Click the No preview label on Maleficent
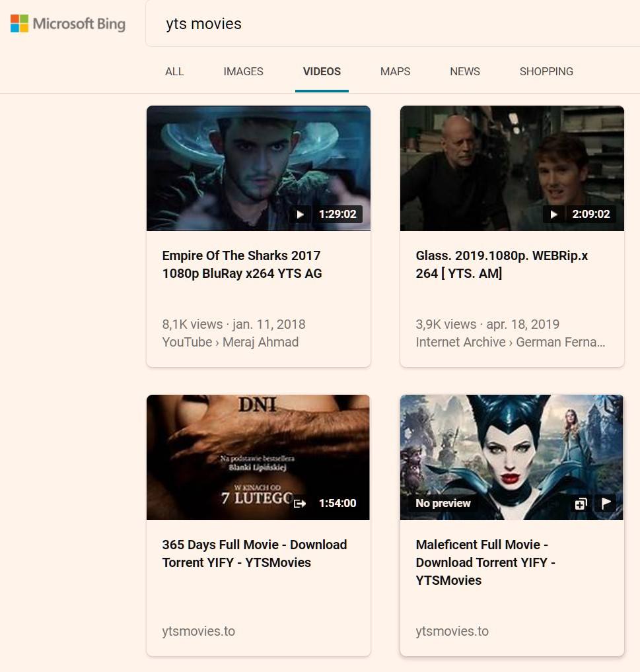 click(x=443, y=503)
